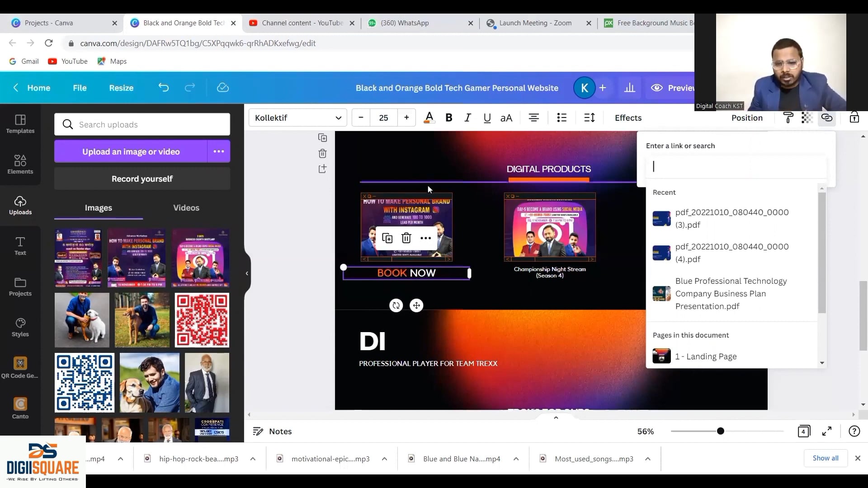Toggle bold formatting
Image resolution: width=868 pixels, height=488 pixels.
(449, 118)
